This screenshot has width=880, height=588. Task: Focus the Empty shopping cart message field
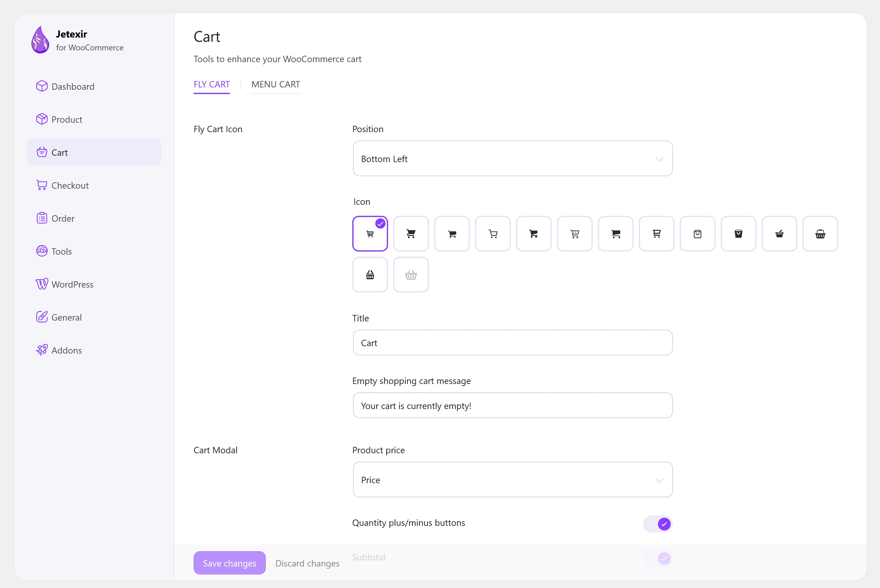point(513,405)
